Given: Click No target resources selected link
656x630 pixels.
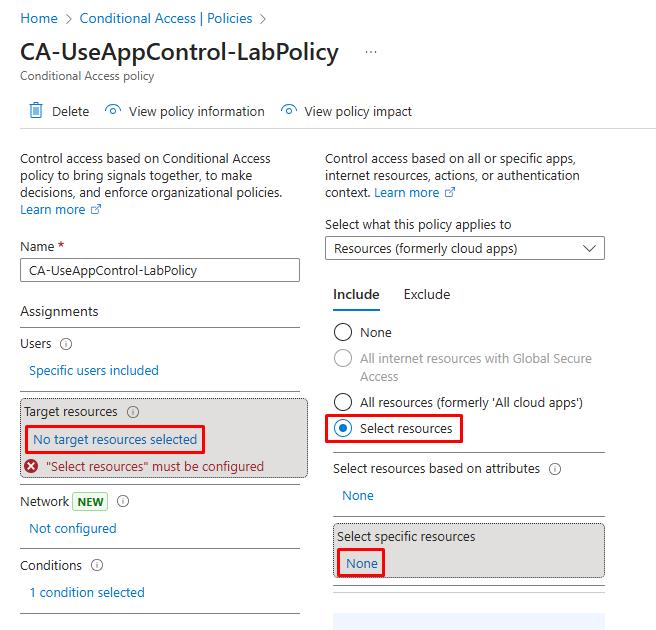Looking at the screenshot, I should point(115,439).
